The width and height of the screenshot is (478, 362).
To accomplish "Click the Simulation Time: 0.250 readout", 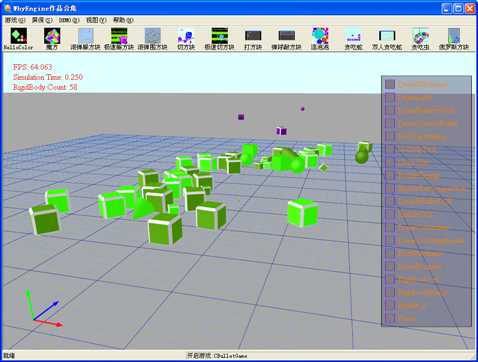I will point(48,77).
